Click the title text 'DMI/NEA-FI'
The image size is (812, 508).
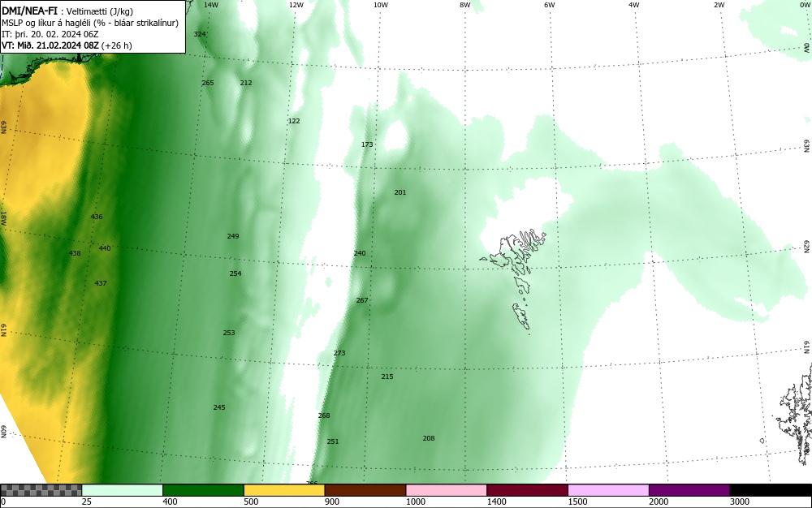click(29, 10)
